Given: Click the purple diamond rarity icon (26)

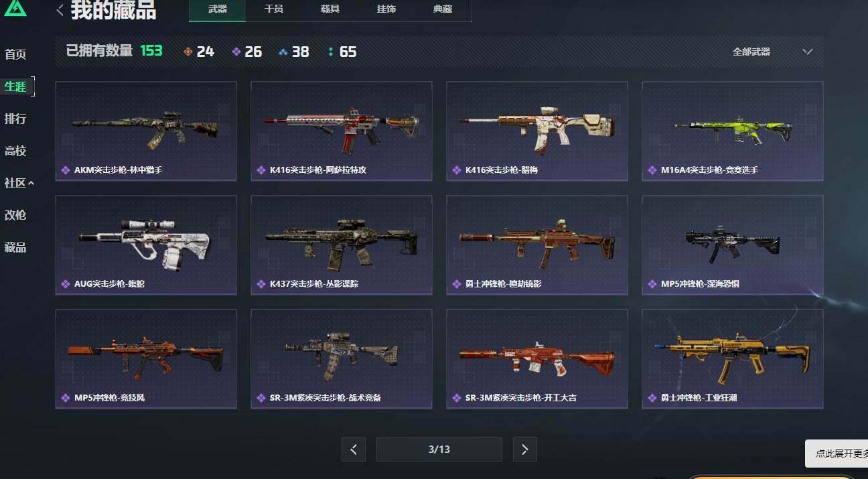Looking at the screenshot, I should (x=236, y=52).
